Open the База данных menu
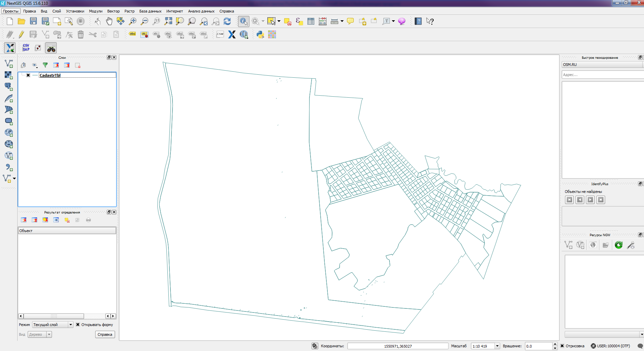 [x=150, y=11]
